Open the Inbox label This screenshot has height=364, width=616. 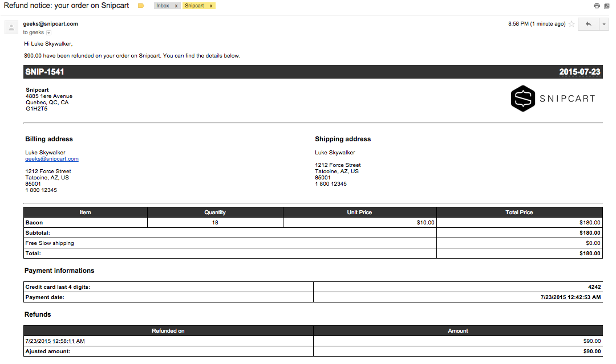163,6
